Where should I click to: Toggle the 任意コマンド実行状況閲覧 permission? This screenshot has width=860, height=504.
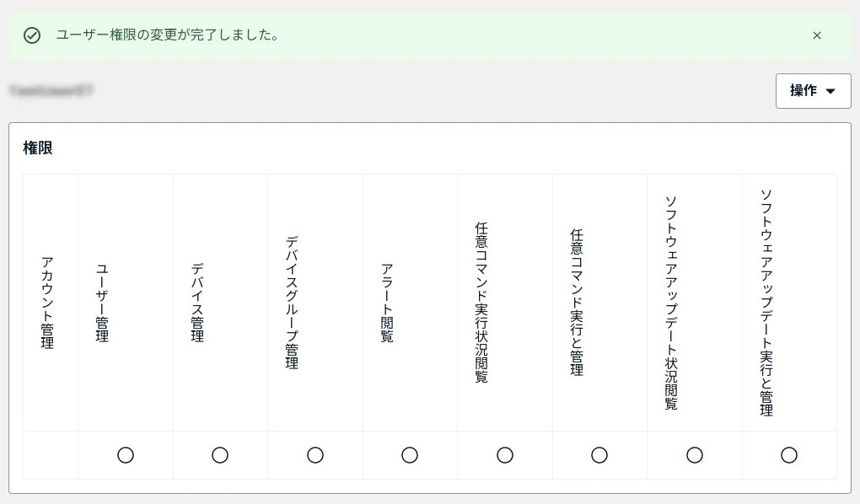pos(504,455)
